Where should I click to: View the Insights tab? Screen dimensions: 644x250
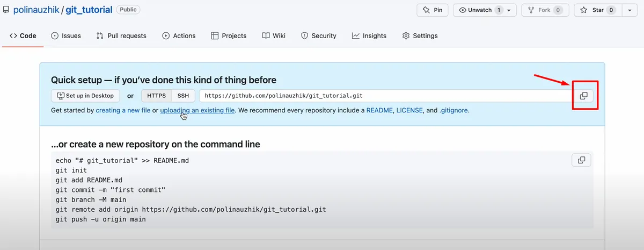click(369, 35)
